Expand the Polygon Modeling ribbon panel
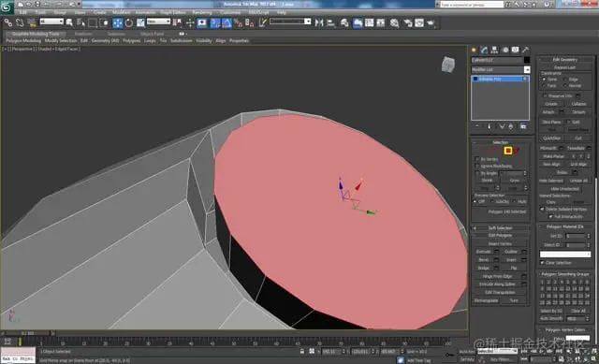Image resolution: width=599 pixels, height=364 pixels. [x=23, y=40]
